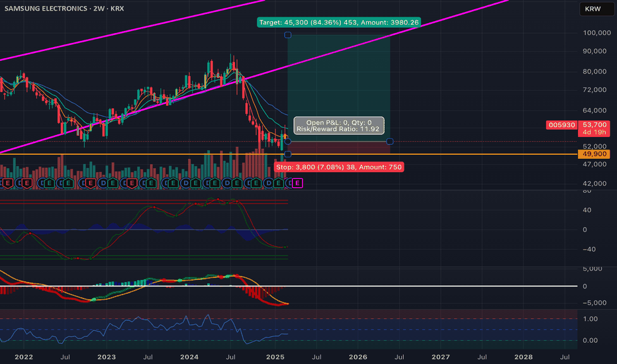Screen dimensions: 617x364
Task: Click the -40 oscillator scale value
Action: pos(589,250)
